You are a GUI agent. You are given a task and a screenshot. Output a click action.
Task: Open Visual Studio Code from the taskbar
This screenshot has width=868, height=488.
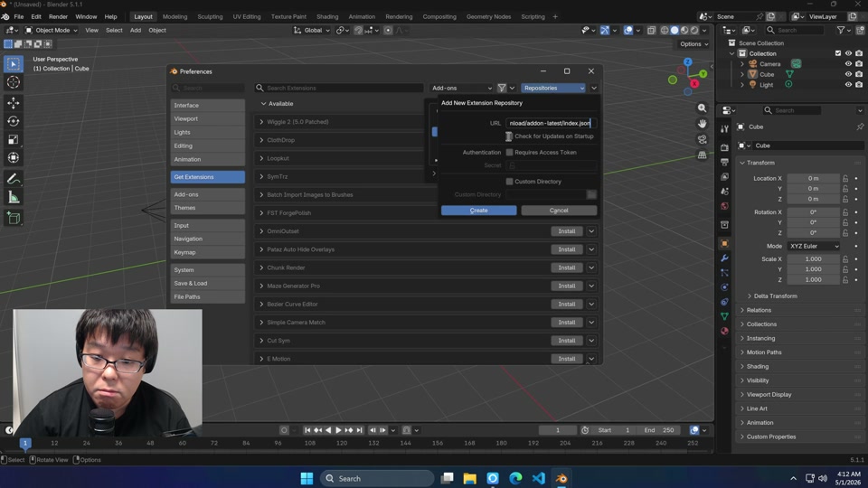point(539,479)
